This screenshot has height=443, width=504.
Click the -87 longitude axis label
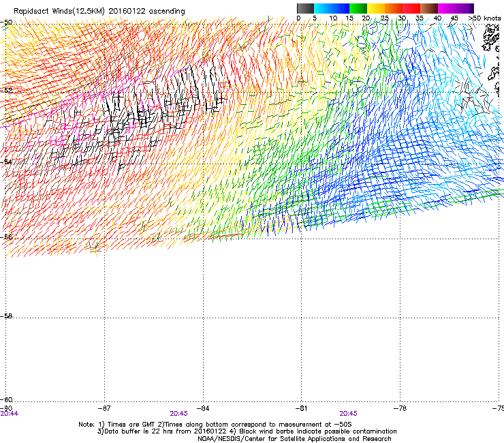pyautogui.click(x=104, y=408)
